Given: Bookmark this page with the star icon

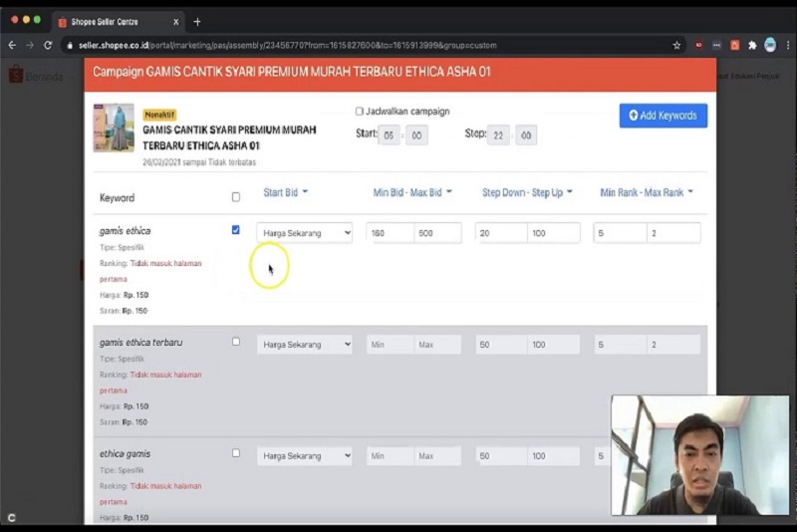Looking at the screenshot, I should click(x=676, y=45).
